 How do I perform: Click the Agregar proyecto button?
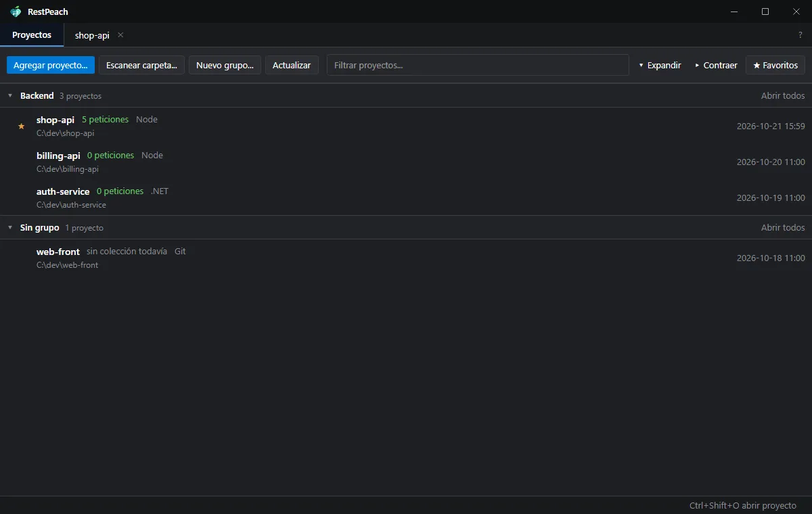tap(51, 65)
